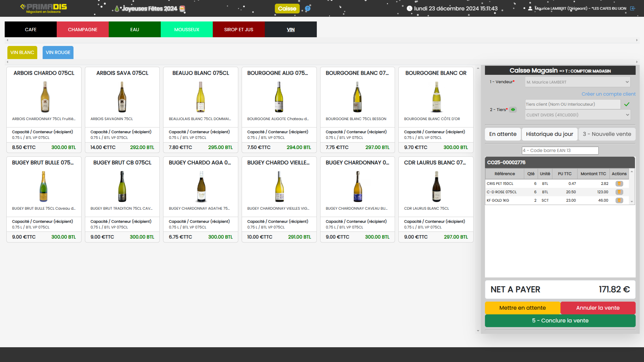Validate the Tiers client with green checkmark
Image resolution: width=644 pixels, height=362 pixels.
627,104
